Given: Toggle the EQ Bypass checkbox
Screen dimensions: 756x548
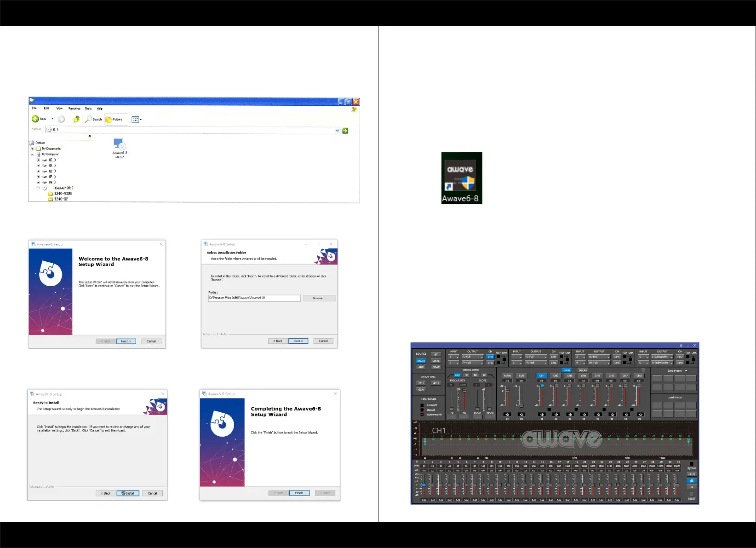Looking at the screenshot, I should [691, 464].
